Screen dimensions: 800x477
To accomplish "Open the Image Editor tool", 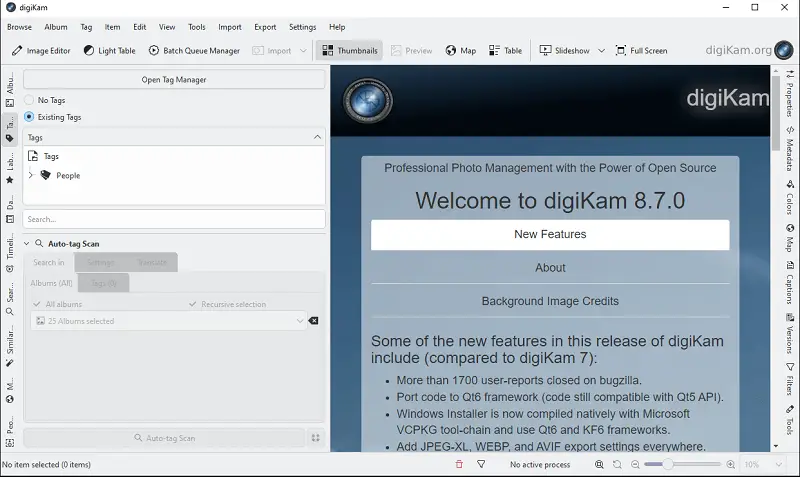I will pos(42,51).
